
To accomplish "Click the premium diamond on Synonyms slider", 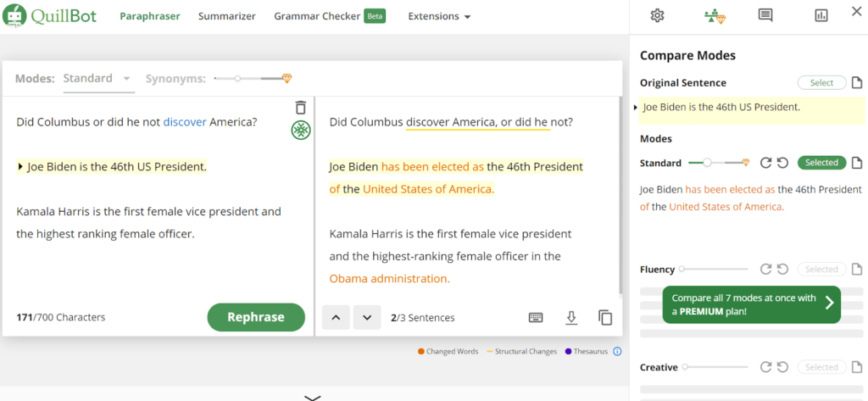I will (x=287, y=78).
